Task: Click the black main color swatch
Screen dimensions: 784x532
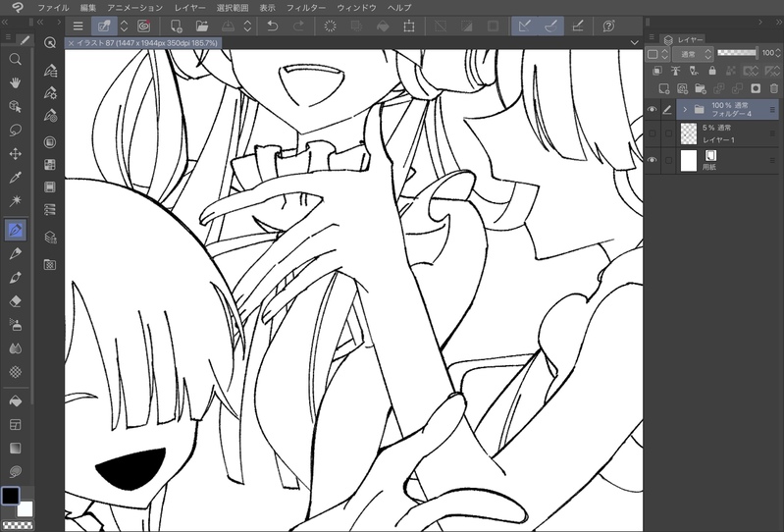Action: coord(10,496)
